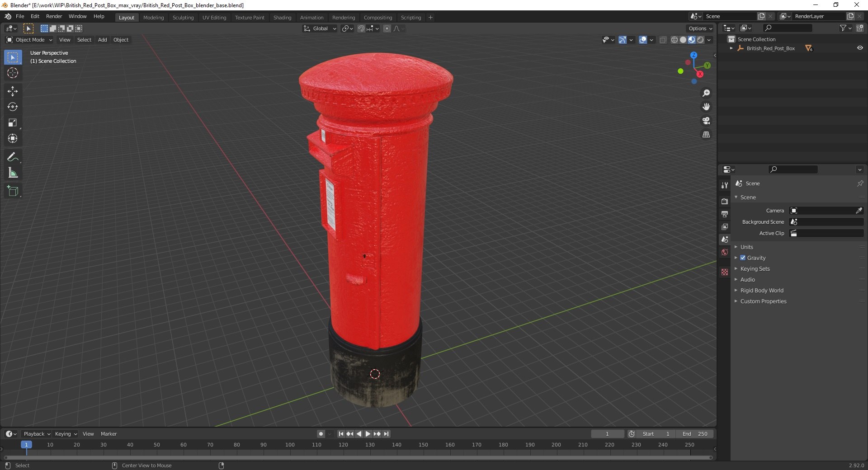The image size is (868, 470).
Task: Open the Object Mode dropdown
Action: click(x=29, y=40)
